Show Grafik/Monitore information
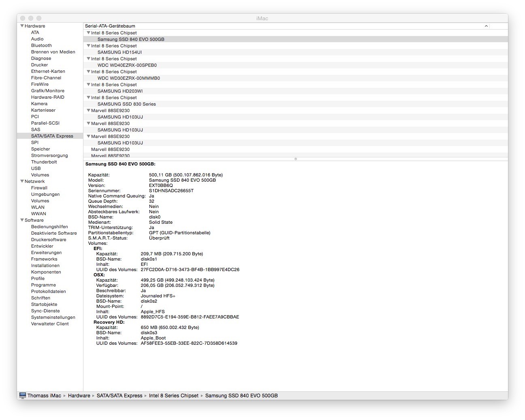Image resolution: width=525 pixels, height=420 pixels. point(48,91)
